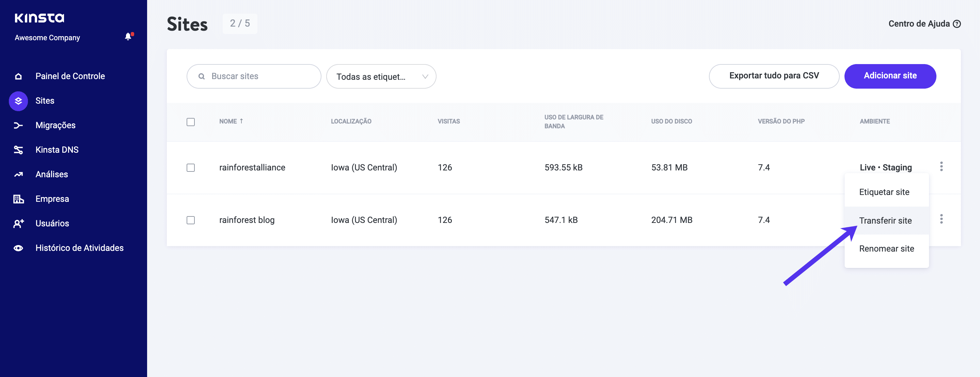Open Análises chart icon
This screenshot has width=980, height=377.
tap(18, 175)
